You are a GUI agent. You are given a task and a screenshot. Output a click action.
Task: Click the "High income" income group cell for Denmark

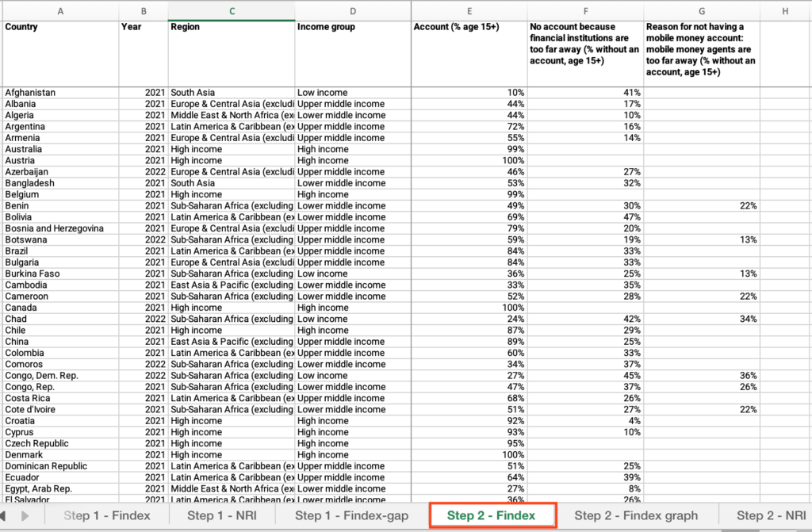(x=353, y=455)
